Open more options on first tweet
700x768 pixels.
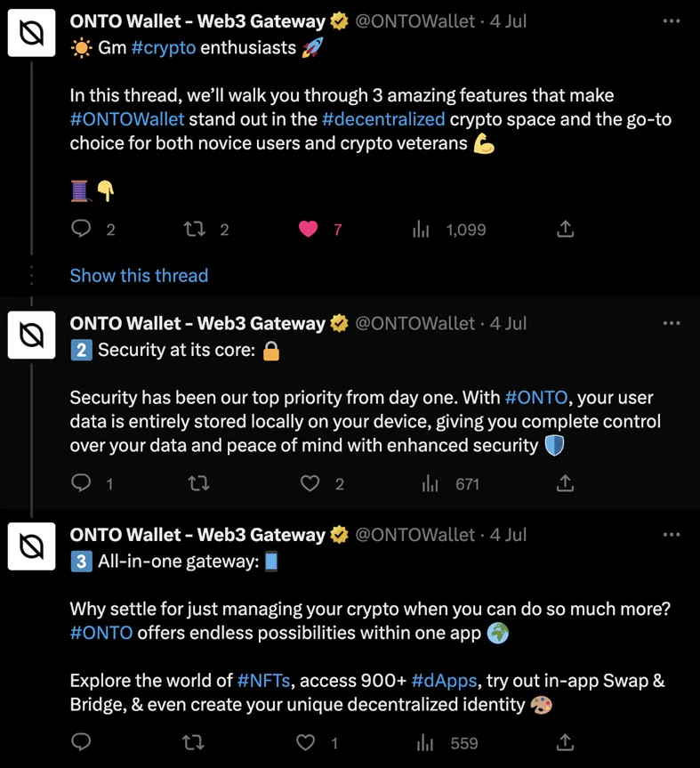coord(672,20)
